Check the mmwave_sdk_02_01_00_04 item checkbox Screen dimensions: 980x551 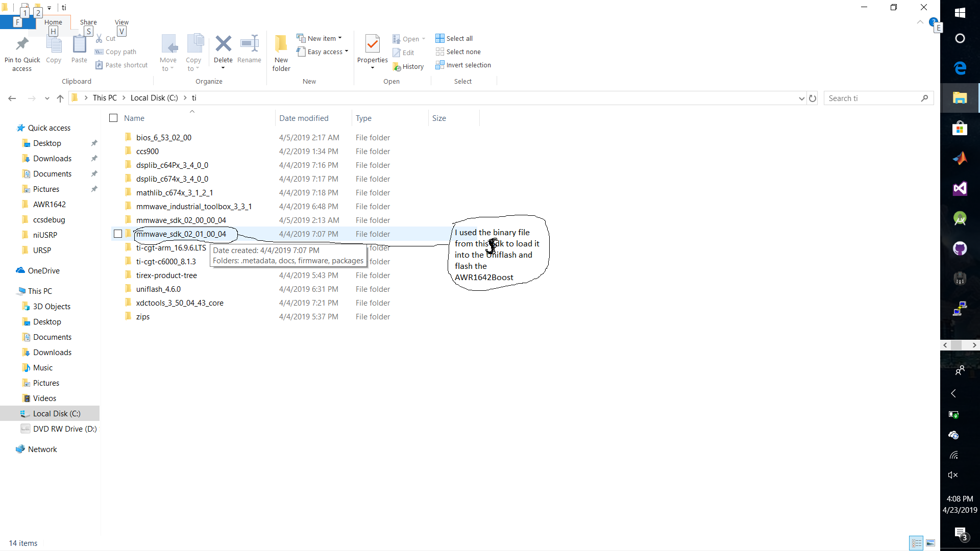118,234
